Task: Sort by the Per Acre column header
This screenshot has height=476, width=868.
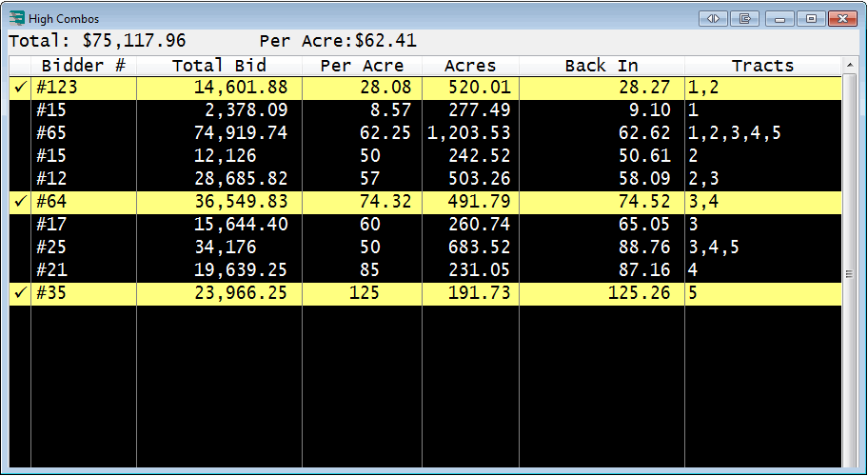Action: (362, 66)
